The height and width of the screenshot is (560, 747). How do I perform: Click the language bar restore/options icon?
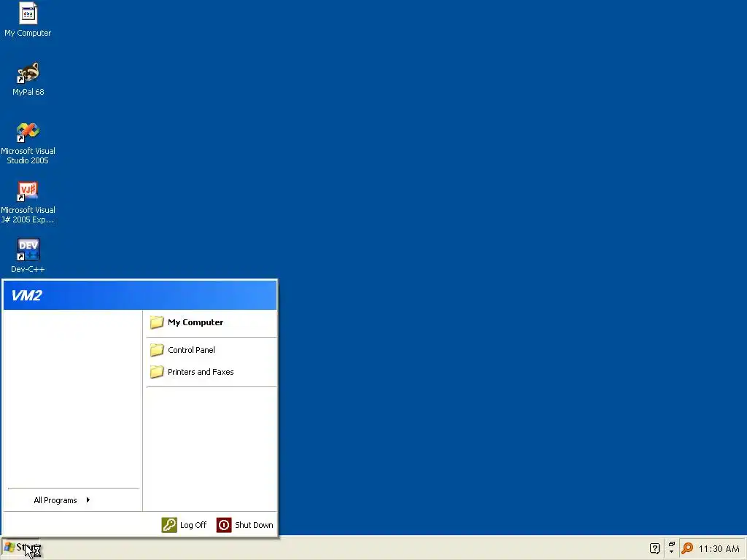pos(671,548)
